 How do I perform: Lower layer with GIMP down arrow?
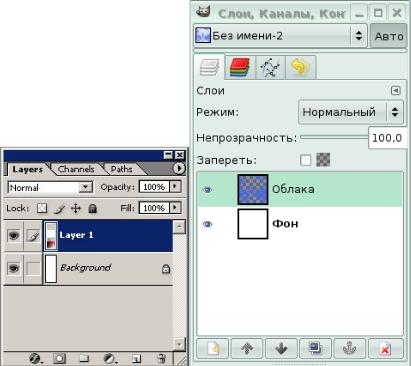281,349
